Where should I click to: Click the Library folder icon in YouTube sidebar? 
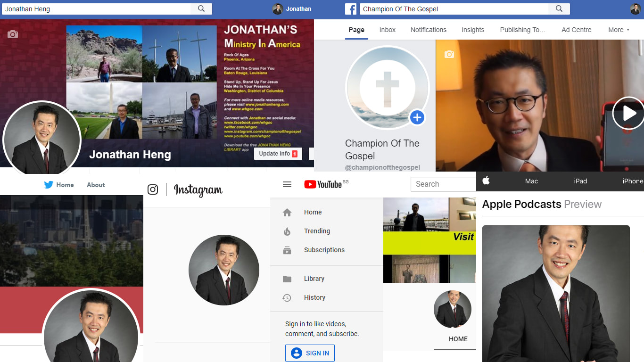pyautogui.click(x=287, y=279)
